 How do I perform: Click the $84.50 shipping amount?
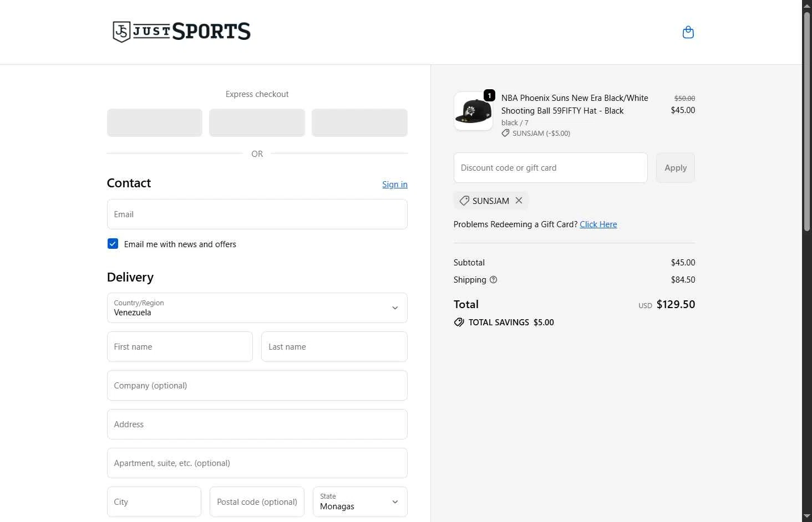coord(683,280)
